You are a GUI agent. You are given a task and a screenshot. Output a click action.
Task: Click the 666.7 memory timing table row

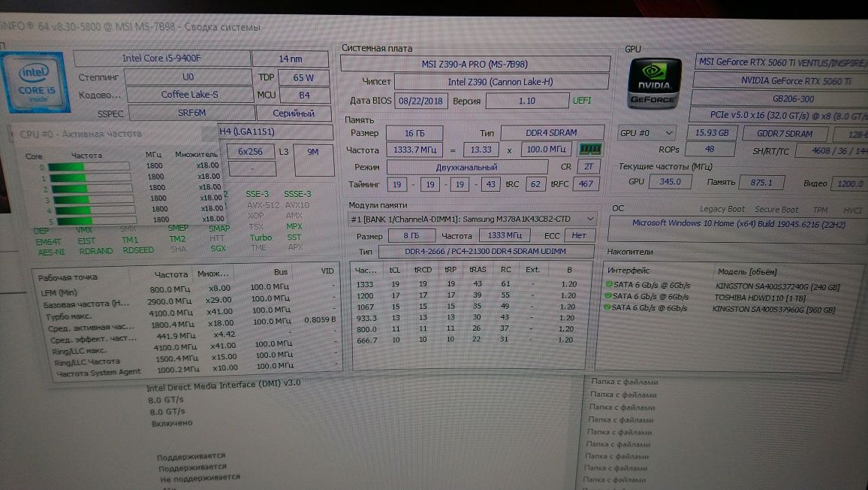(x=466, y=340)
